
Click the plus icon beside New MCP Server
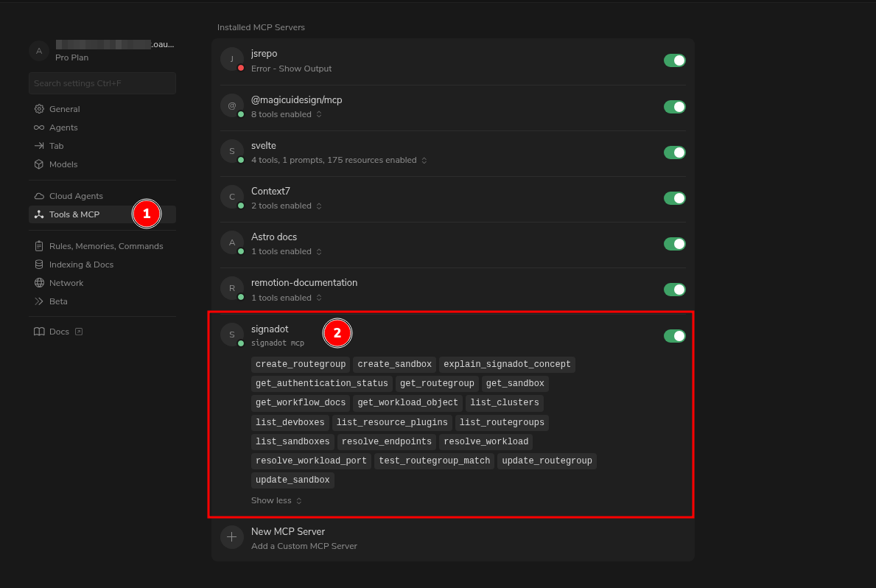[x=232, y=537]
